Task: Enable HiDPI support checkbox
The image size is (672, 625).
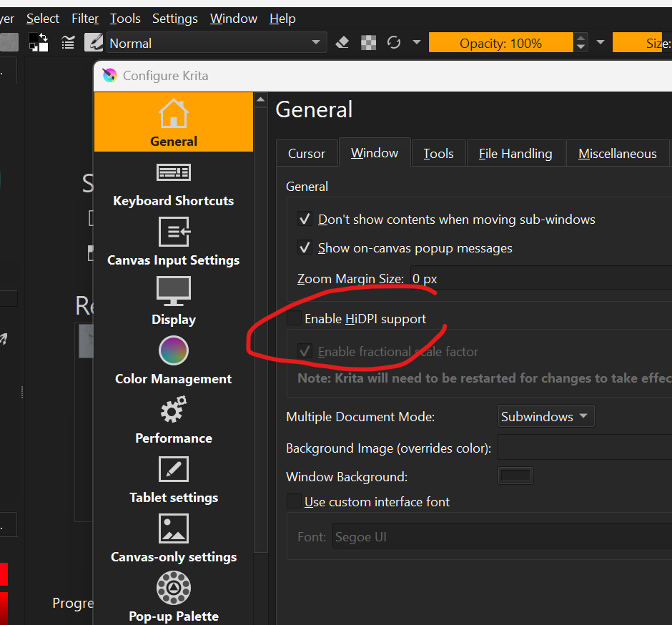Action: [295, 319]
